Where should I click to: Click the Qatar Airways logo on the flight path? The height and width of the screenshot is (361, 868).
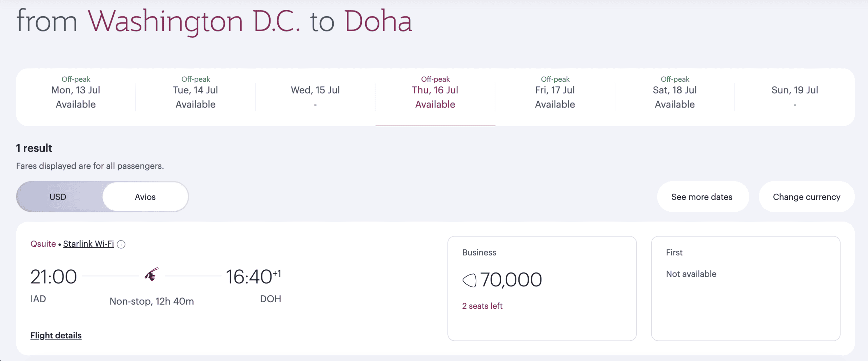pos(152,273)
